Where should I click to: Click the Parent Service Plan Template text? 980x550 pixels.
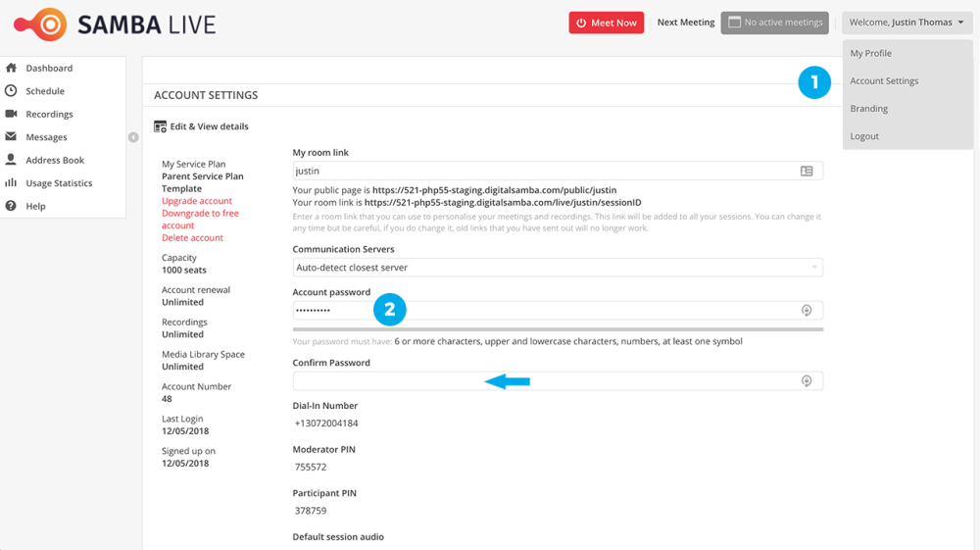tap(203, 182)
